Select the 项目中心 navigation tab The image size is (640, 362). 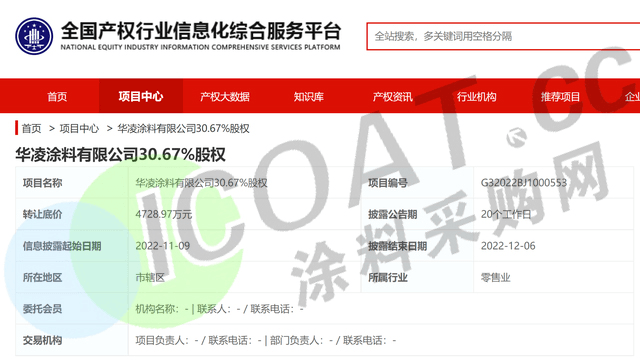point(141,97)
